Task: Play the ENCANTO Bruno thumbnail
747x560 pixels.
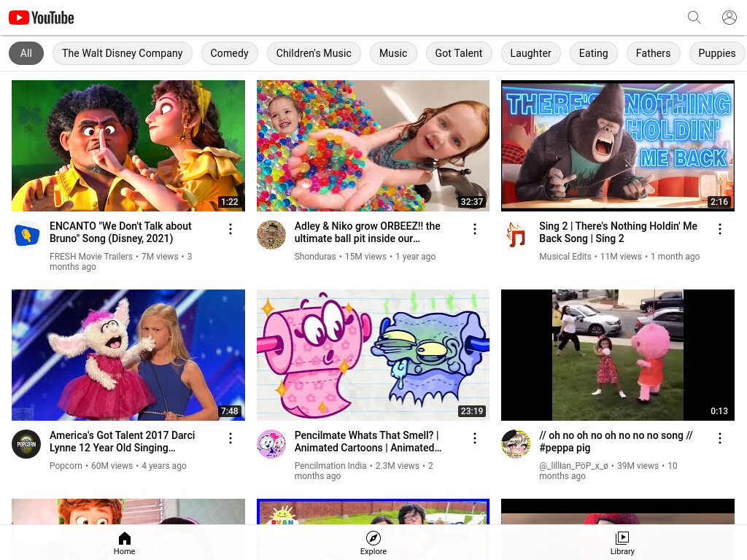Action: [x=128, y=146]
